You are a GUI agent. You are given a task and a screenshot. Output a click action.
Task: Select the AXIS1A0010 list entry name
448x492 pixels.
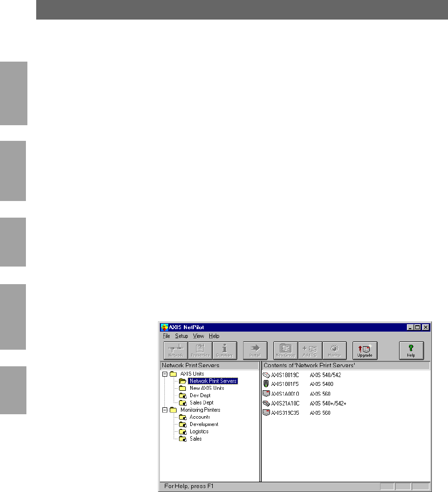tap(285, 394)
